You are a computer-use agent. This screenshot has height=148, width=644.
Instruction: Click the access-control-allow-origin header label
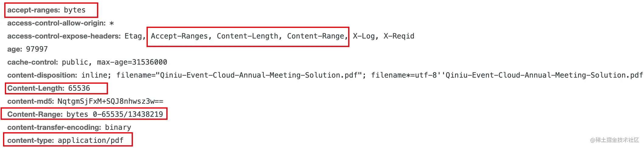tap(57, 23)
